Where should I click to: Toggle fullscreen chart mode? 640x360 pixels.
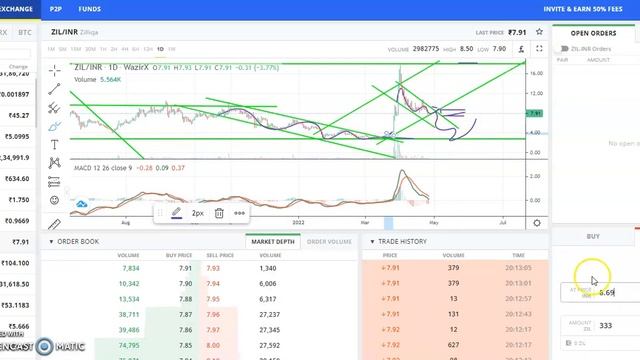tap(539, 49)
